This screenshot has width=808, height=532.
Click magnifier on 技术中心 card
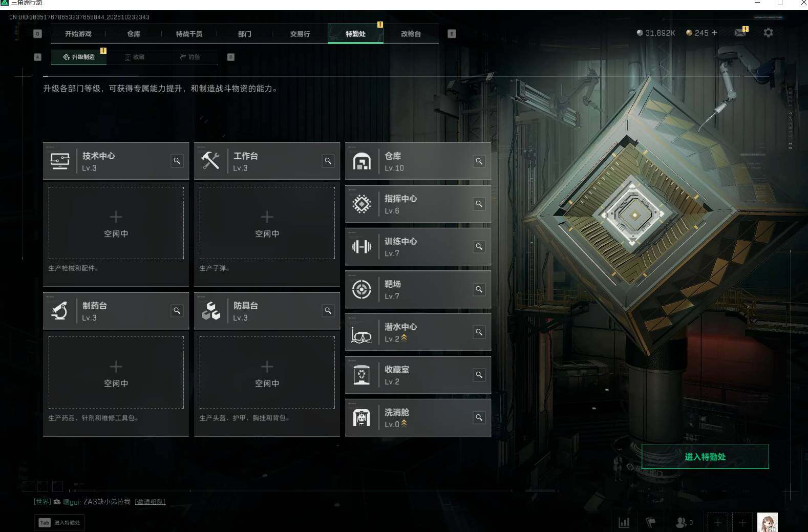point(177,161)
